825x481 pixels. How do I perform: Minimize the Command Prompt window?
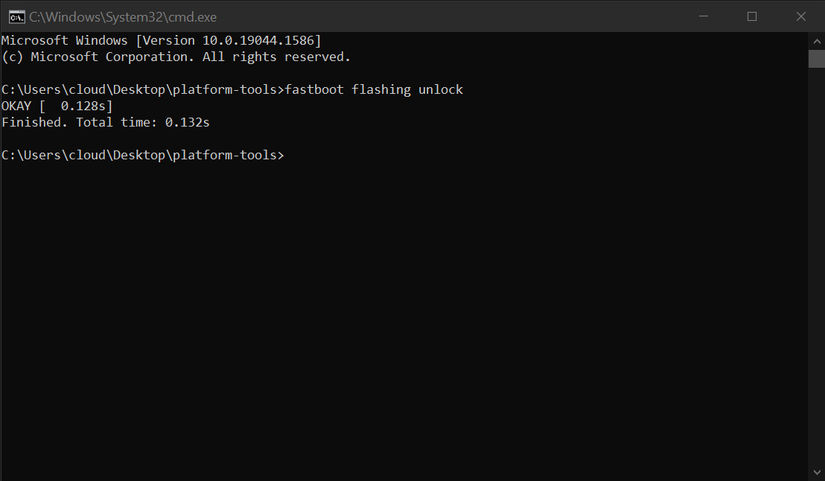(707, 16)
